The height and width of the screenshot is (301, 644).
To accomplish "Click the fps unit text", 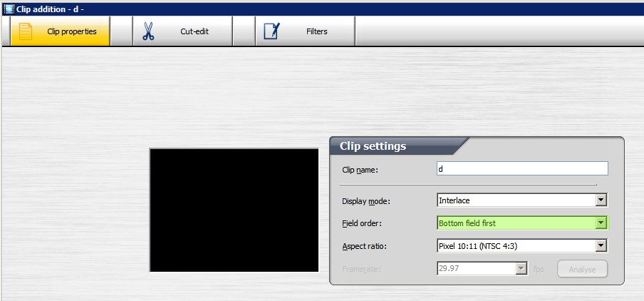I will point(539,269).
